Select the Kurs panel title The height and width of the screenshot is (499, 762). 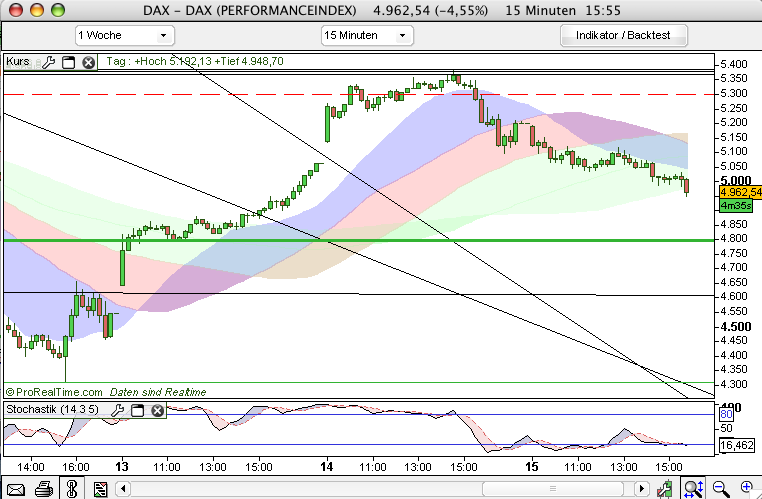17,62
